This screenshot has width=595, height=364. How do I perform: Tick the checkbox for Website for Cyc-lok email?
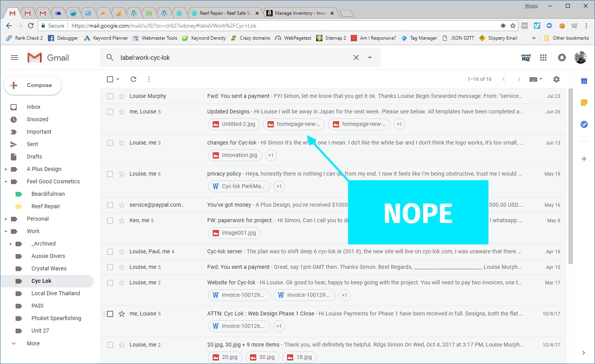[x=110, y=282]
